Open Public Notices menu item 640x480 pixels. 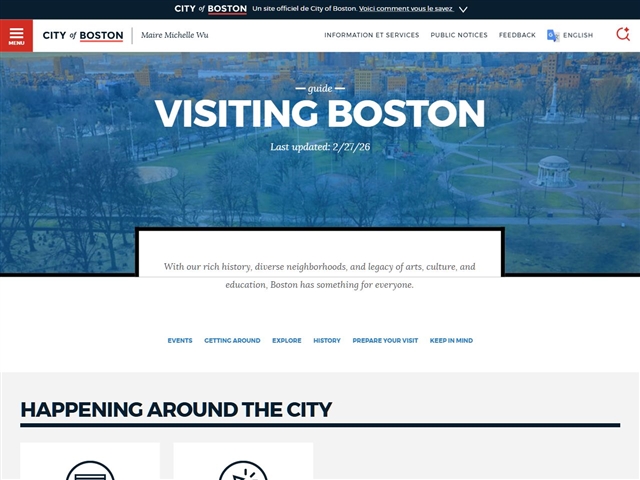point(459,35)
